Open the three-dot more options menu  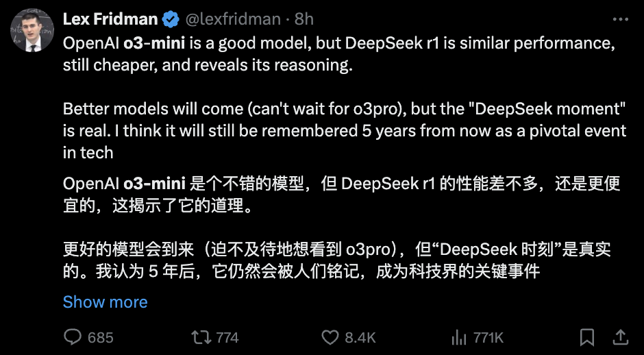click(x=620, y=19)
